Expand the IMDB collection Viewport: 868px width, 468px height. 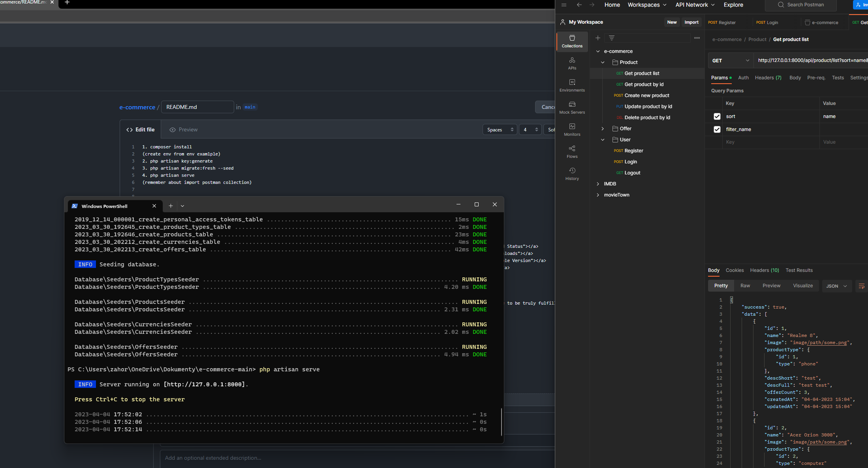click(x=598, y=184)
